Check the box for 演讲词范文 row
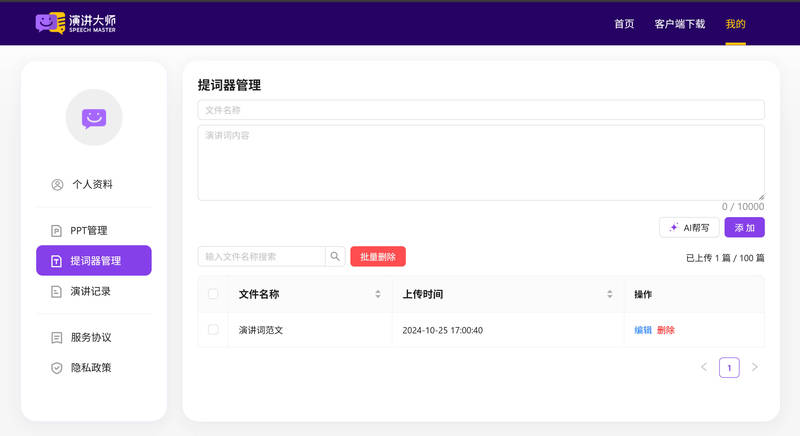 pos(213,330)
